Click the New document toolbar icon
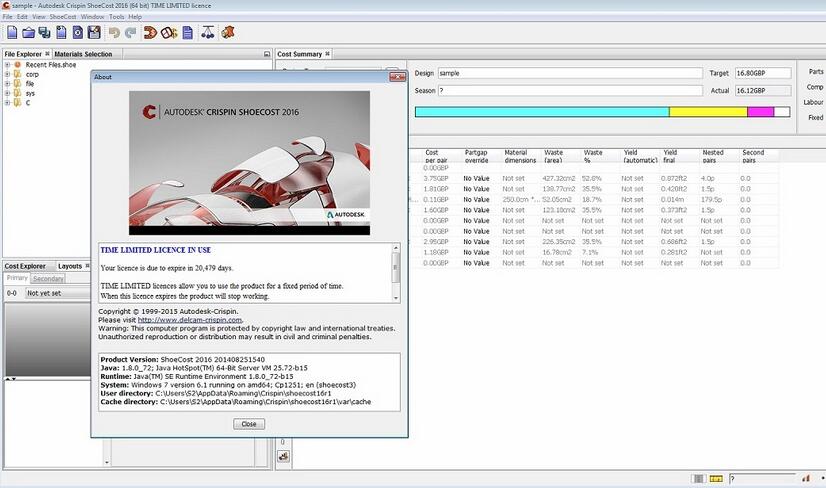Screen dimensions: 826x488 coord(12,33)
